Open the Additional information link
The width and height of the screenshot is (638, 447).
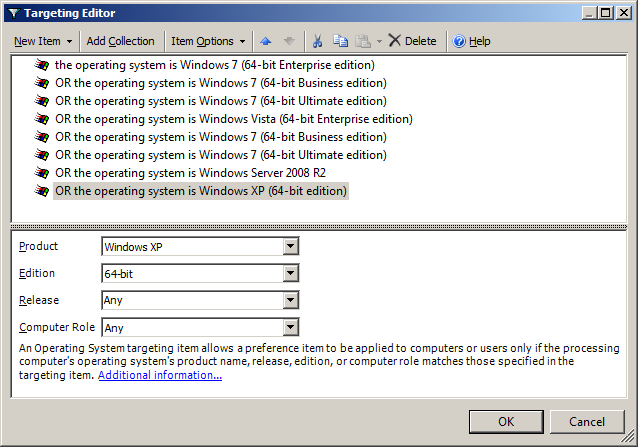pos(160,375)
